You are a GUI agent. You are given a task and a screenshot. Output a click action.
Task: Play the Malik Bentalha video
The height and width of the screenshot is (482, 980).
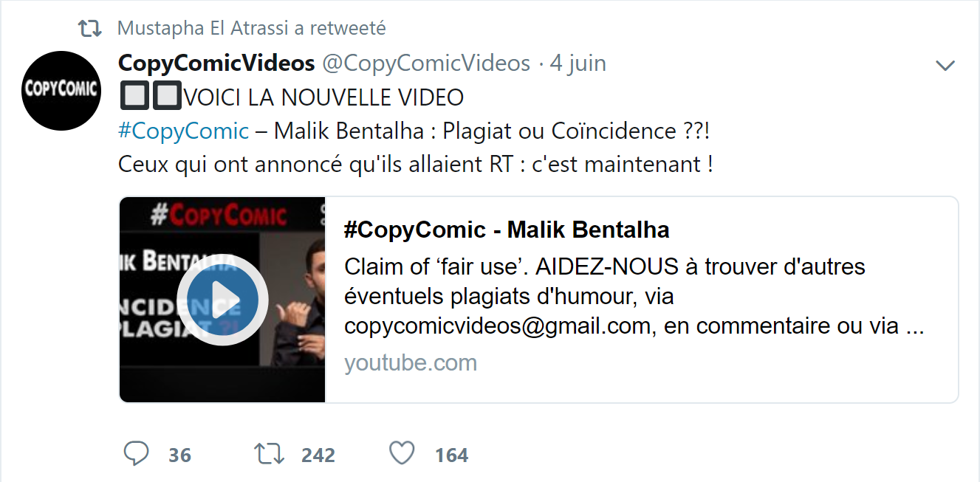coord(222,300)
